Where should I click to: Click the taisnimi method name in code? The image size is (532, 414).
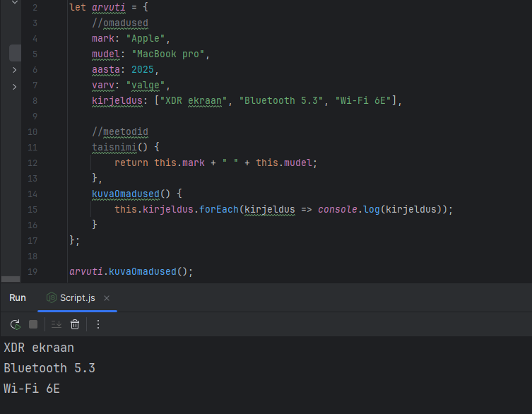(114, 147)
